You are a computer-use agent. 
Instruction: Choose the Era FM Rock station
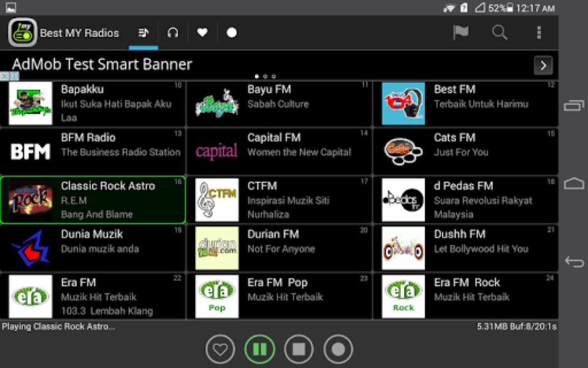[466, 296]
